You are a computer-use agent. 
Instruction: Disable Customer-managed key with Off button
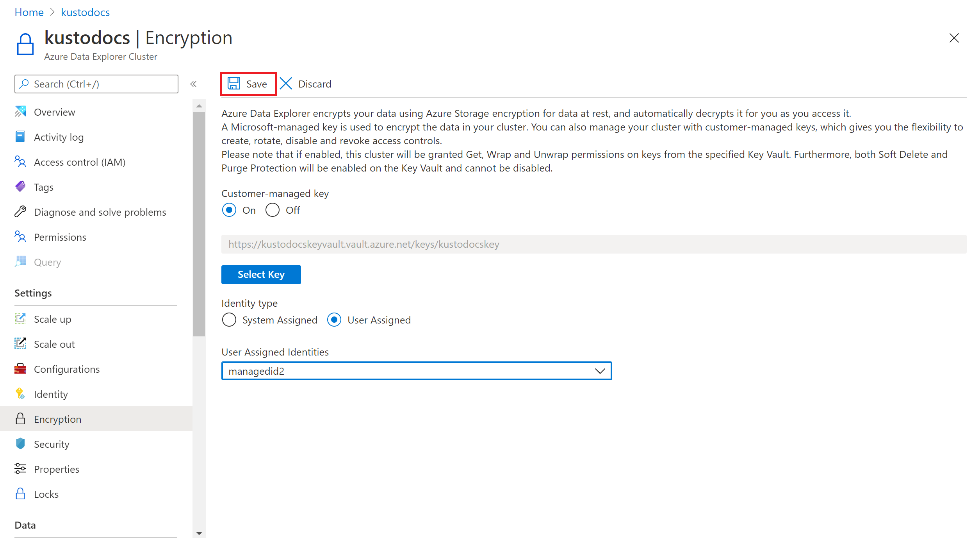272,210
